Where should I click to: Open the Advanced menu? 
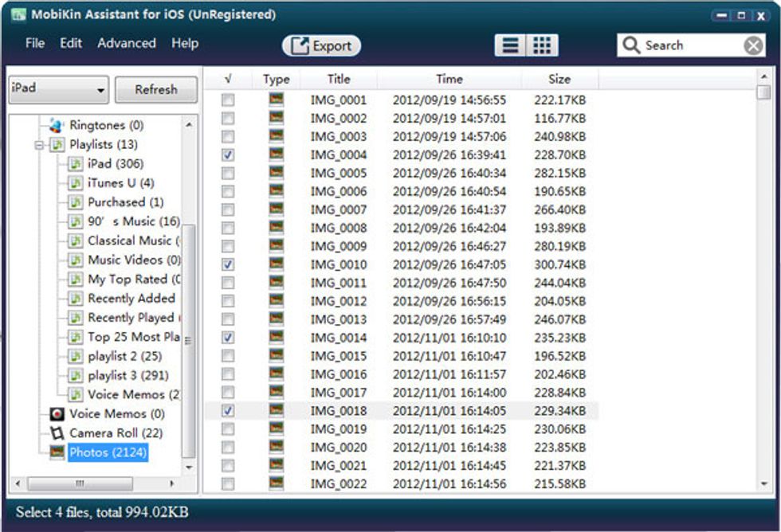coord(127,43)
